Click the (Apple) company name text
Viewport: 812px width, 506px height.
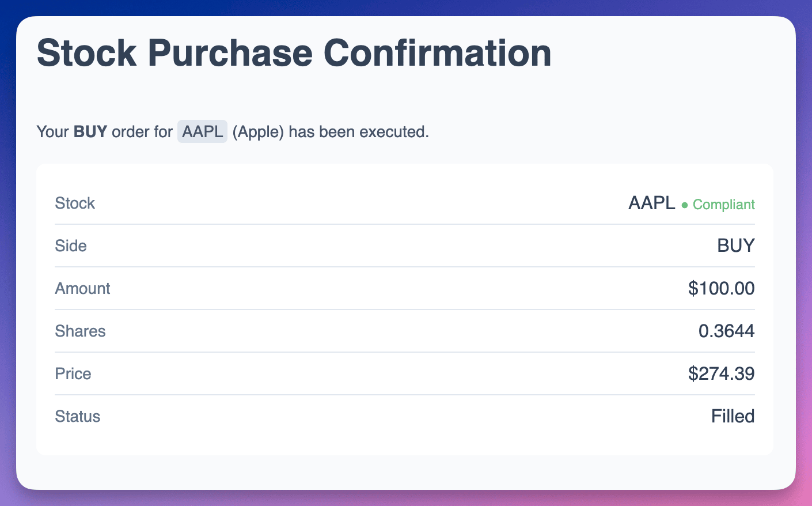[258, 132]
